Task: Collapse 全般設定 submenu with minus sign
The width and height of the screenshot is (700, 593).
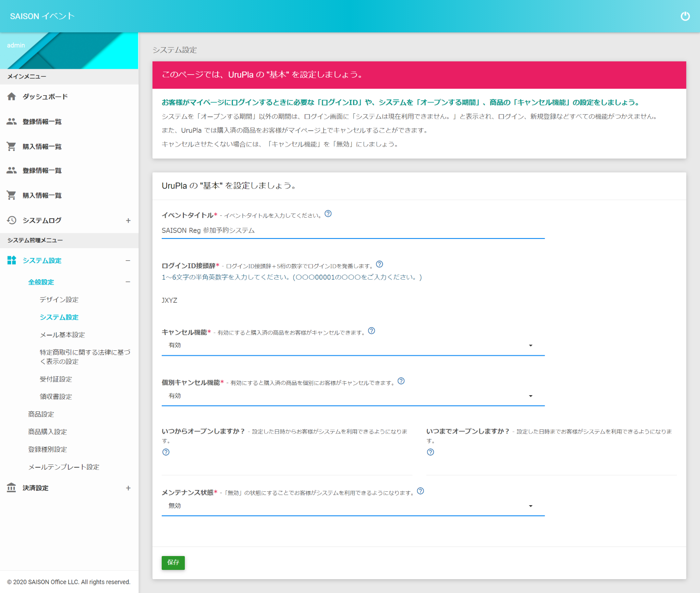Action: point(128,282)
